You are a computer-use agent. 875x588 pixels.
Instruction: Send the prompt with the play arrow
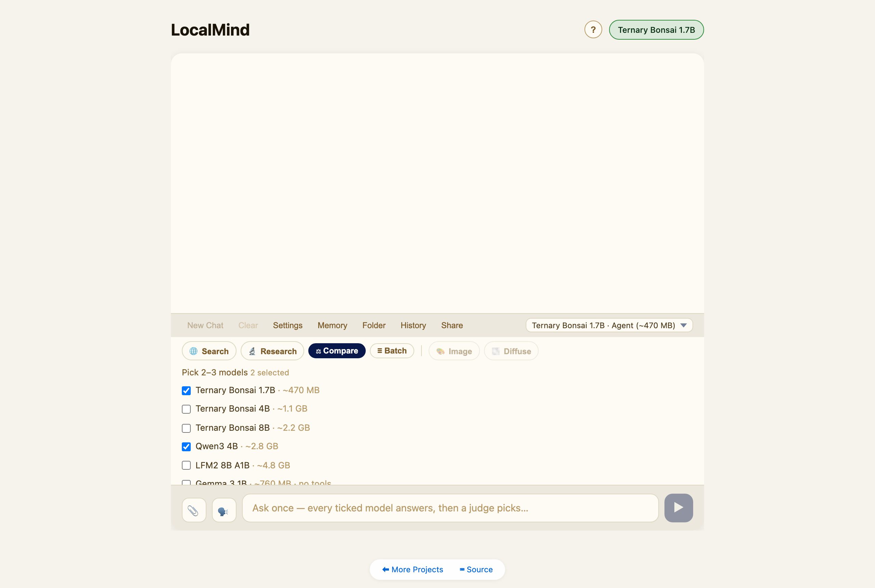[x=678, y=508]
